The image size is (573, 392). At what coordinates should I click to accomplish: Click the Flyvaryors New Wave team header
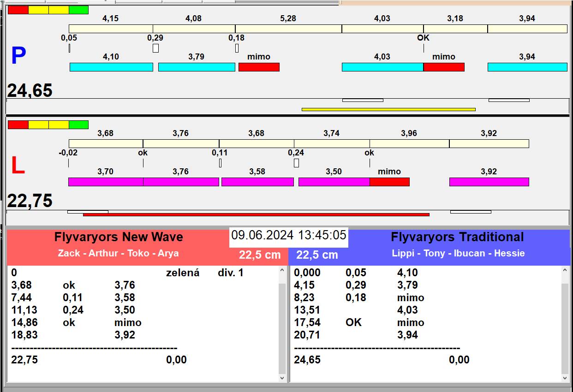pos(119,237)
